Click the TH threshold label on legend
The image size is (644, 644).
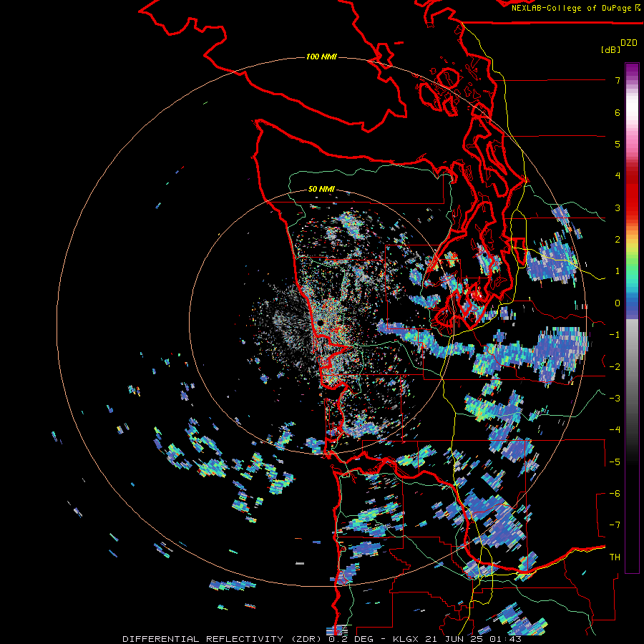point(615,557)
